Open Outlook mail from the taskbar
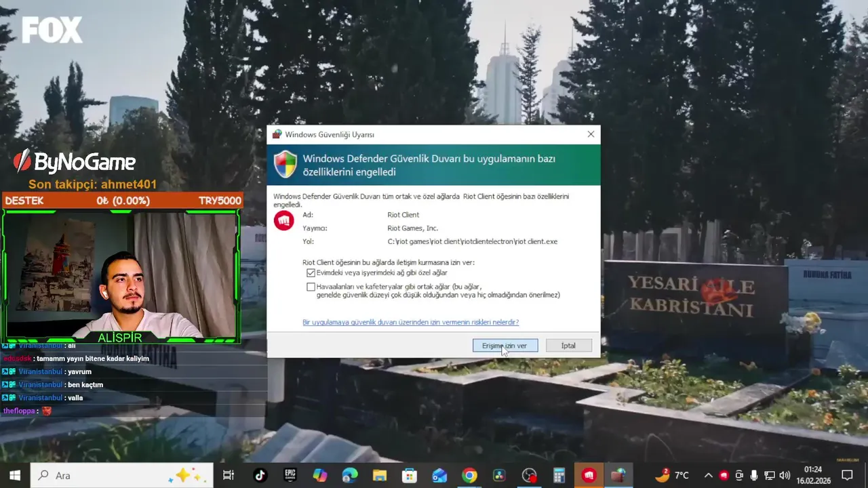Viewport: 868px width, 488px height. point(439,475)
